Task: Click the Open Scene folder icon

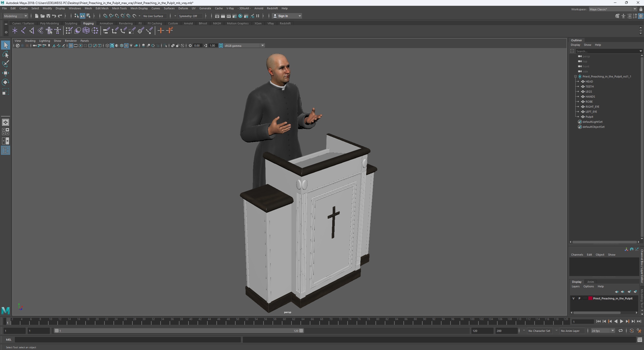Action: (x=42, y=16)
